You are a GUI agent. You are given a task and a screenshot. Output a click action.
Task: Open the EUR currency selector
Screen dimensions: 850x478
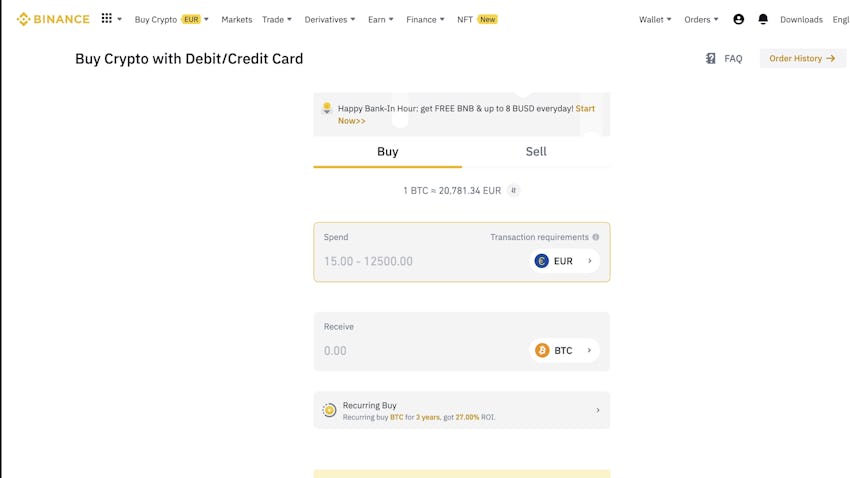click(564, 261)
